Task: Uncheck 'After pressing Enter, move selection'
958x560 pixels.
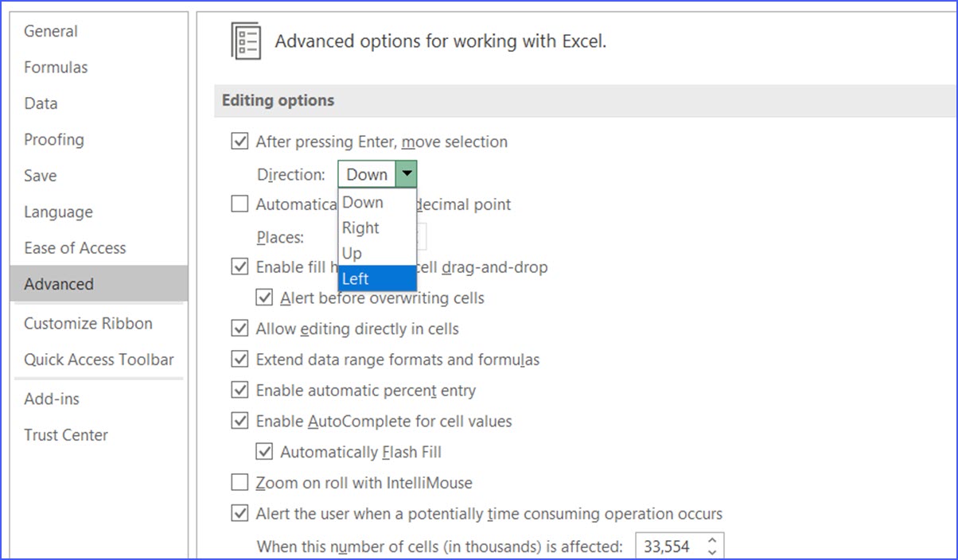Action: (x=240, y=141)
